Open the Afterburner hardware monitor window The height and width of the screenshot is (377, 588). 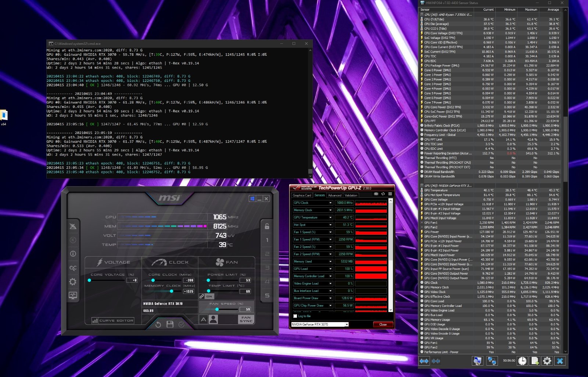click(x=73, y=296)
